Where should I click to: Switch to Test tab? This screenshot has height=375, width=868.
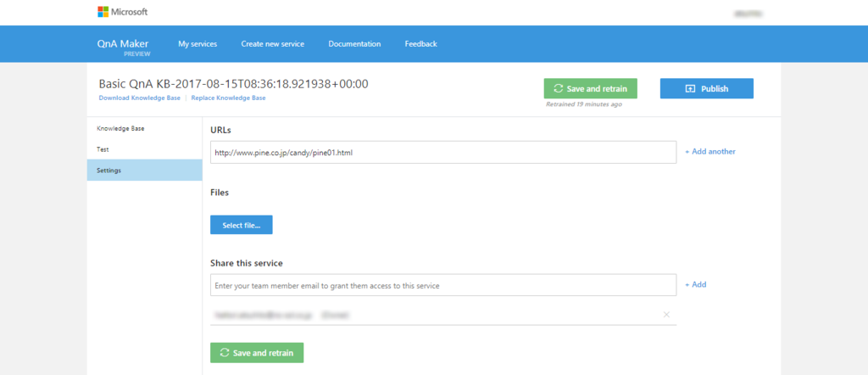(x=144, y=149)
